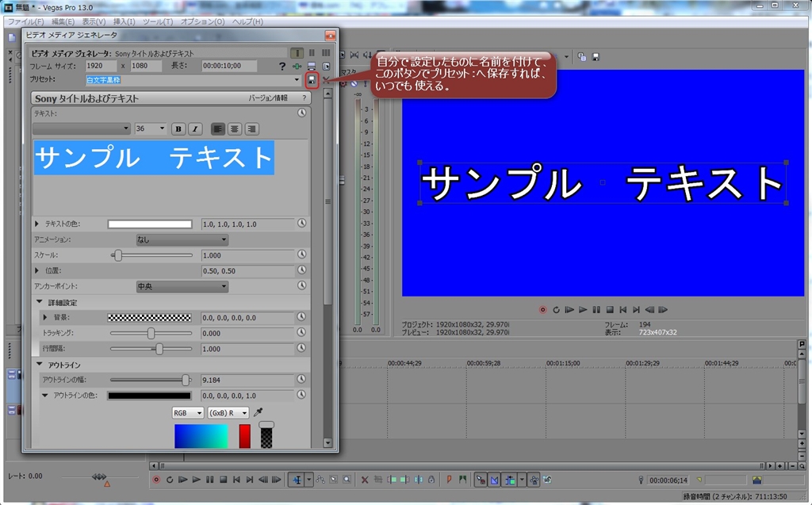Viewport: 812px width, 505px height.
Task: Delete preset using the X icon beside save
Action: (x=326, y=80)
